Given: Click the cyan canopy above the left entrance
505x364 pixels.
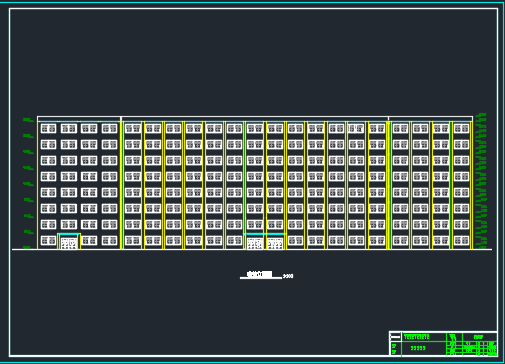Looking at the screenshot, I should pyautogui.click(x=69, y=234).
